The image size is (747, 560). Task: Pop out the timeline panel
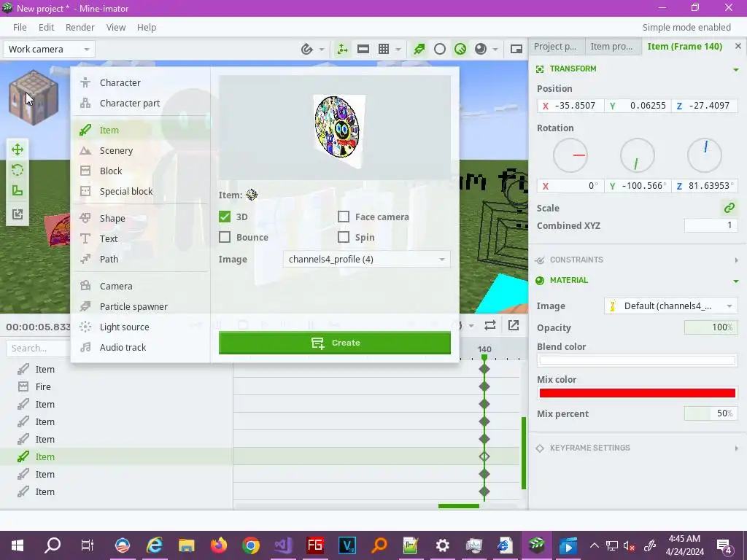pos(514,325)
